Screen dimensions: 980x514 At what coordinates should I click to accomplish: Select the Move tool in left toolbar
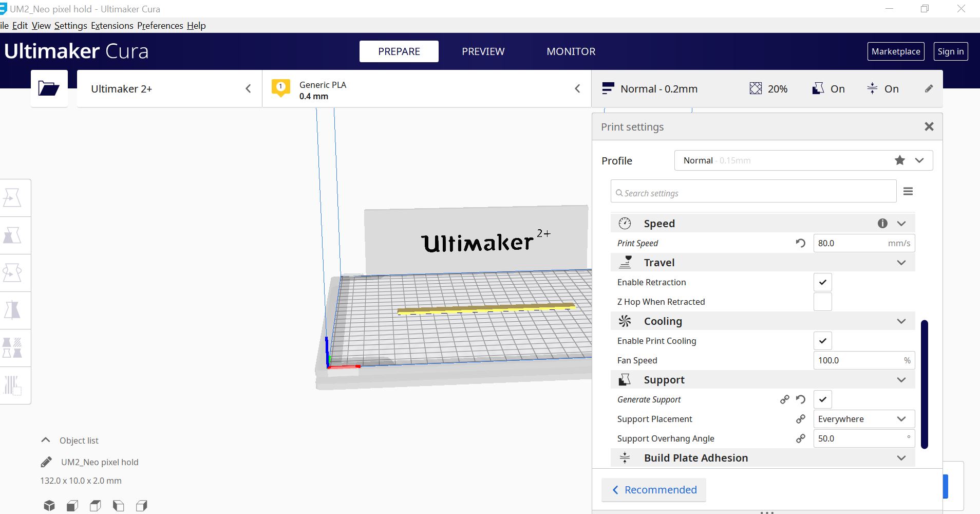tap(12, 198)
